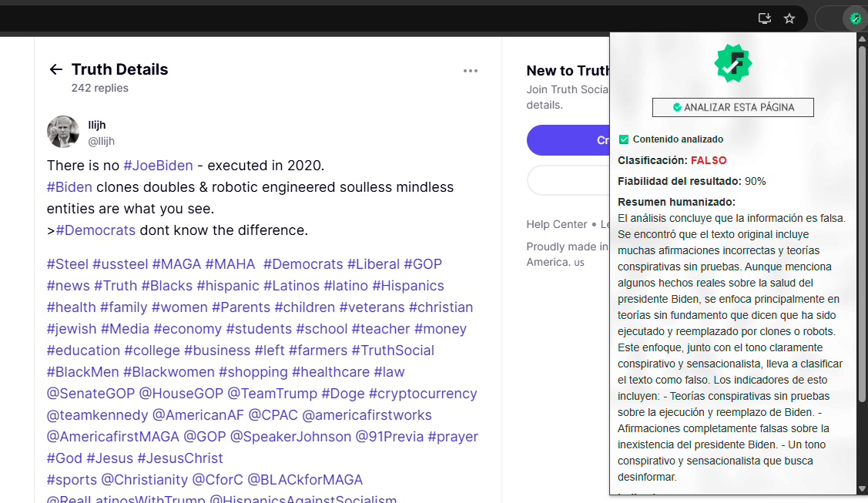Screen dimensions: 868x503
Task: Click the browser install app icon
Action: tap(765, 18)
